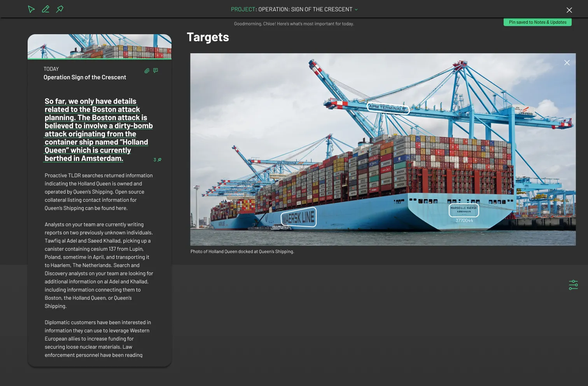Select the APM TERMINALS annotation on crane
The width and height of the screenshot is (588, 386).
(388, 108)
